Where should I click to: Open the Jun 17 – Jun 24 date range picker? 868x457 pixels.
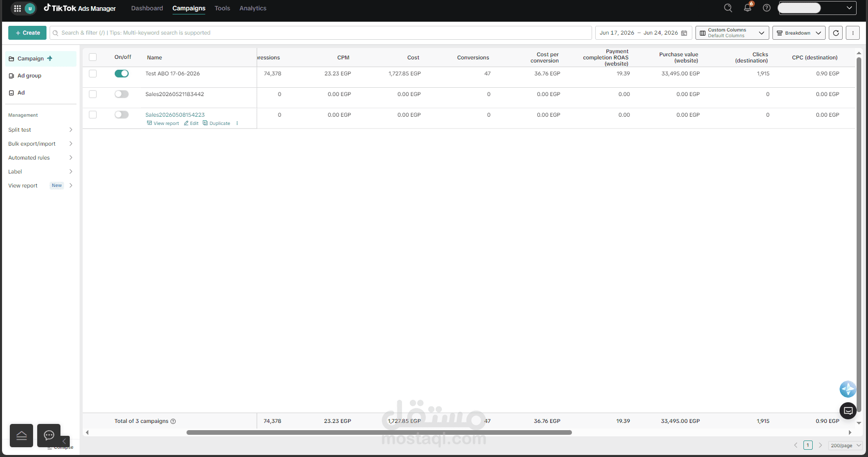click(x=643, y=33)
